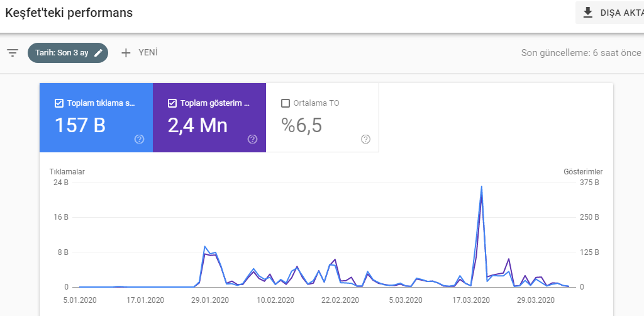Uncheck the Toplam gösterim checkbox

172,103
